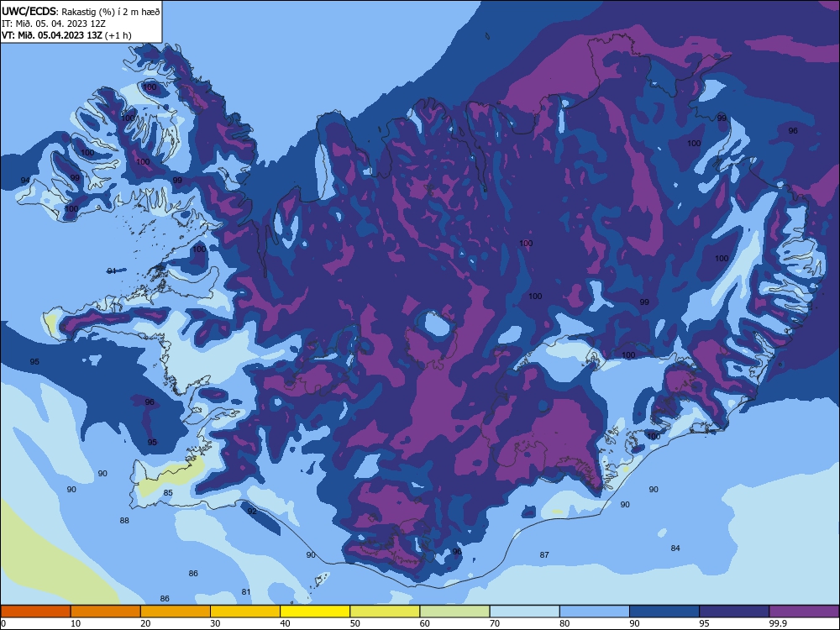This screenshot has height=630, width=840.
Task: Click the legend tick label '30'
Action: coord(215,623)
